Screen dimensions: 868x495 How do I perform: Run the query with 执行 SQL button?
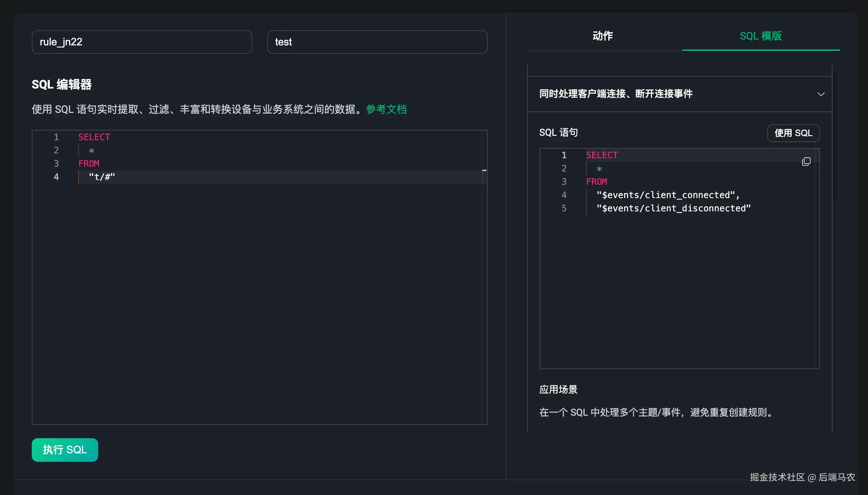point(65,450)
